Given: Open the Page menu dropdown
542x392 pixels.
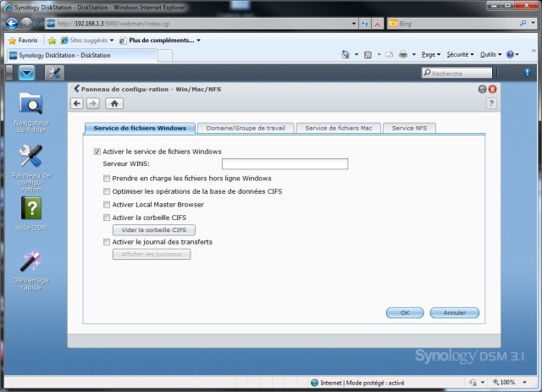Looking at the screenshot, I should click(x=431, y=55).
